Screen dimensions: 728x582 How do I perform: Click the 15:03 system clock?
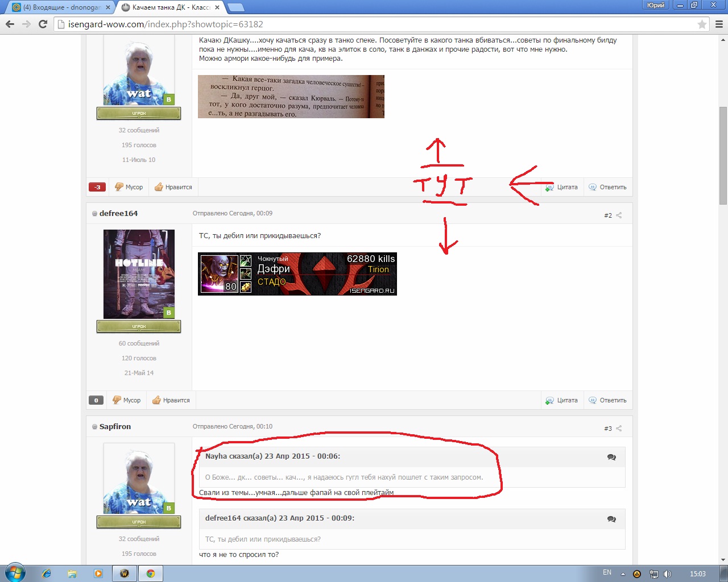pos(697,573)
